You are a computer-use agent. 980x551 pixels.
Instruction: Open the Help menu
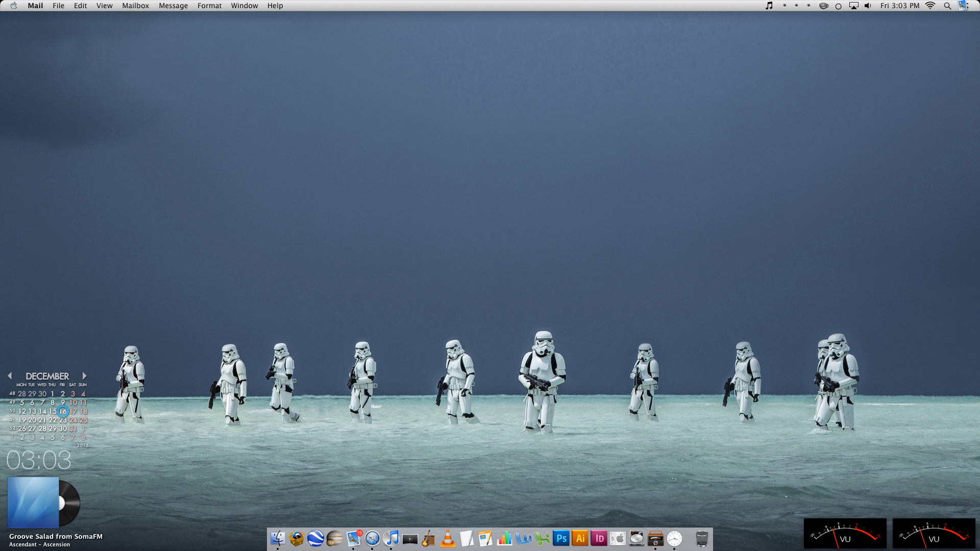click(275, 6)
